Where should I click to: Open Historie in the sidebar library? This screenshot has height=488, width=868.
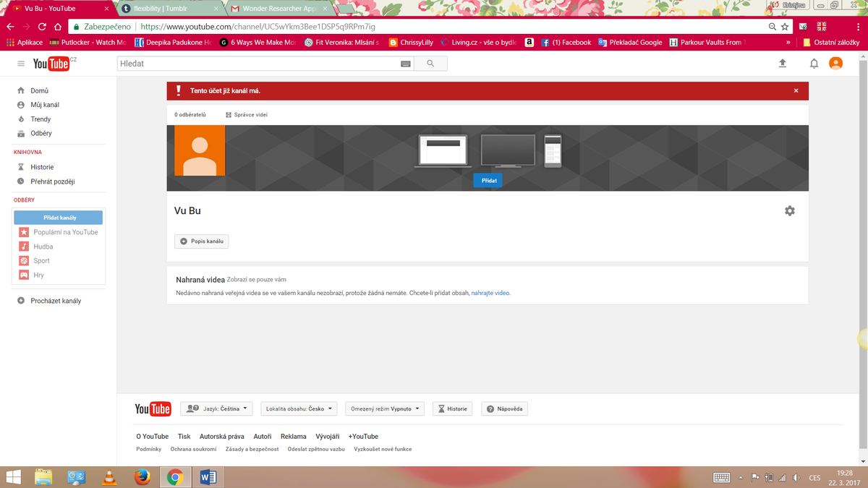42,167
